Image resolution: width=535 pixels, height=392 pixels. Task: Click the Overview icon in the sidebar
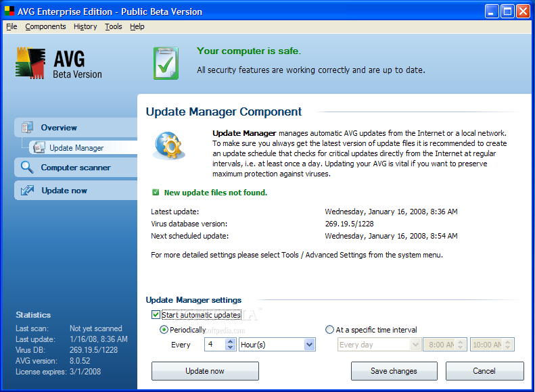[x=27, y=128]
